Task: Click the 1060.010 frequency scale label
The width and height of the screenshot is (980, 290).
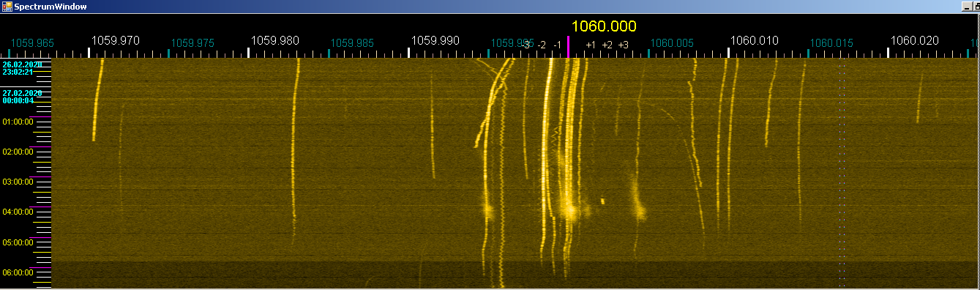Action: point(755,40)
